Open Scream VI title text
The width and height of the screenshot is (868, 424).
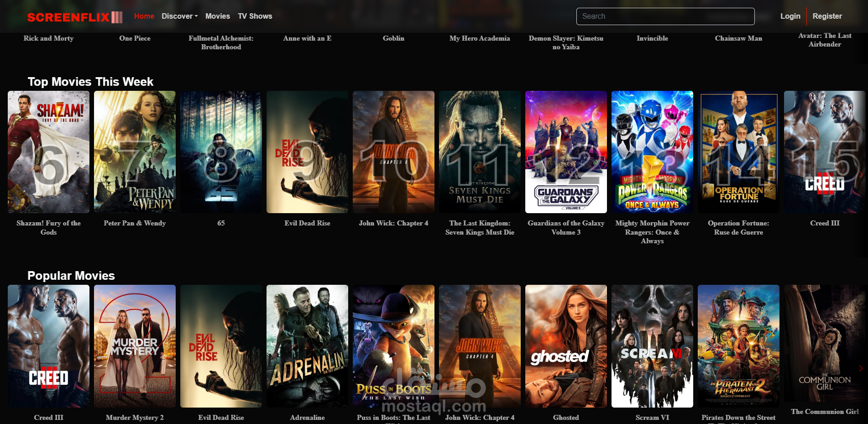pos(652,418)
